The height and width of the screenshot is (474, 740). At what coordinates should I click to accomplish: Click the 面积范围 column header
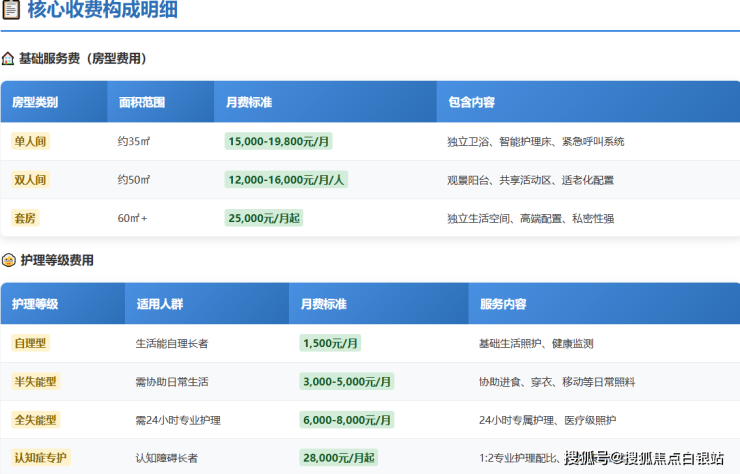coord(141,102)
